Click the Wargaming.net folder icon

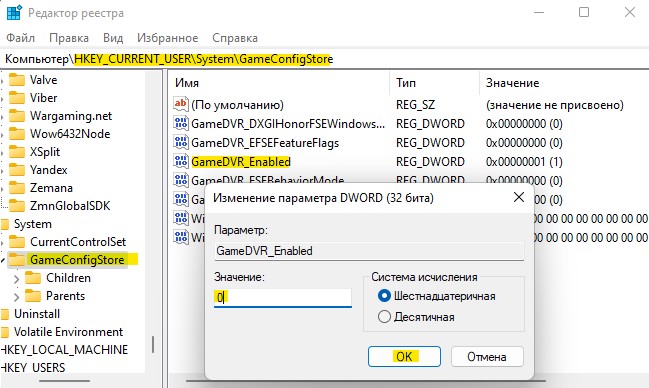click(17, 116)
